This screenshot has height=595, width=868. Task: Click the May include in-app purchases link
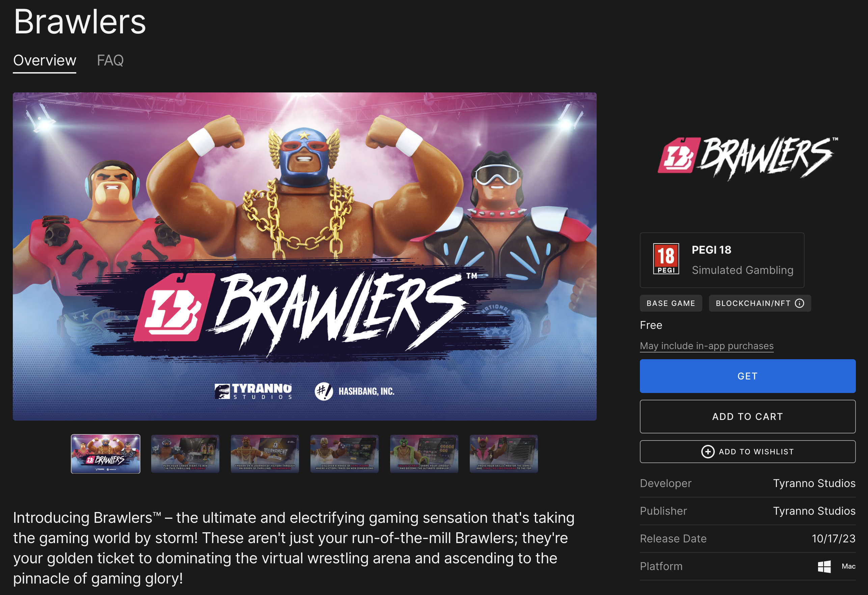(706, 346)
